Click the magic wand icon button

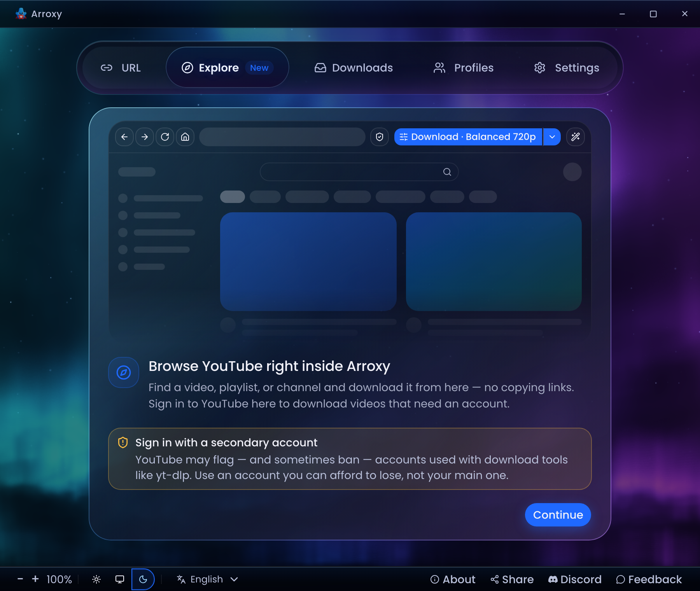pyautogui.click(x=576, y=137)
